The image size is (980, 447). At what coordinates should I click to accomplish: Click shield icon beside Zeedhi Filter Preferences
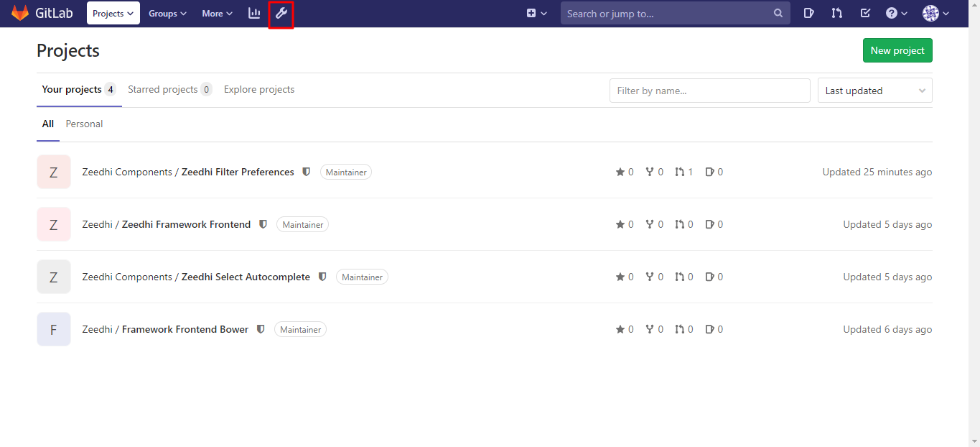coord(307,172)
